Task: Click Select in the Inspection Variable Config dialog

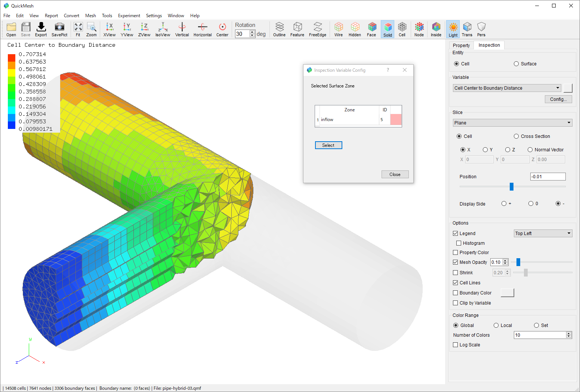Action: tap(328, 145)
